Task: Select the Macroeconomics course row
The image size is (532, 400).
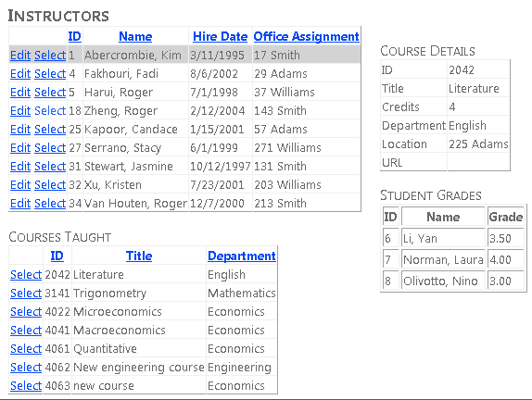Action: tap(26, 331)
